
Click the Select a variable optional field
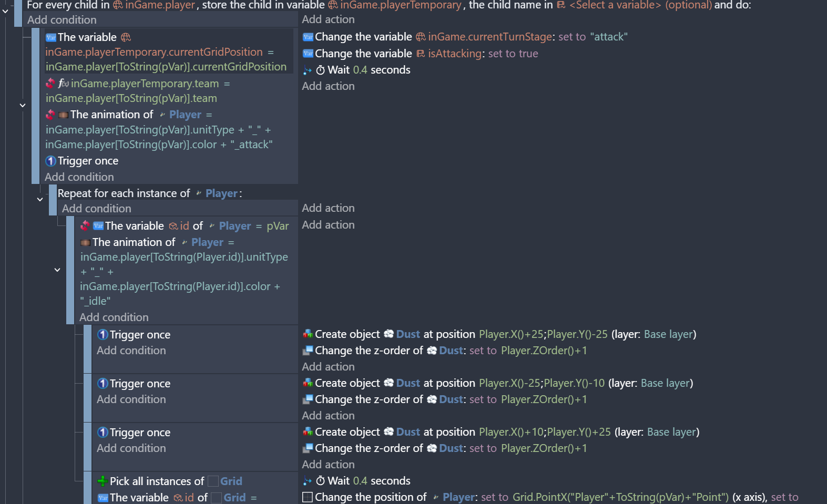(x=640, y=5)
